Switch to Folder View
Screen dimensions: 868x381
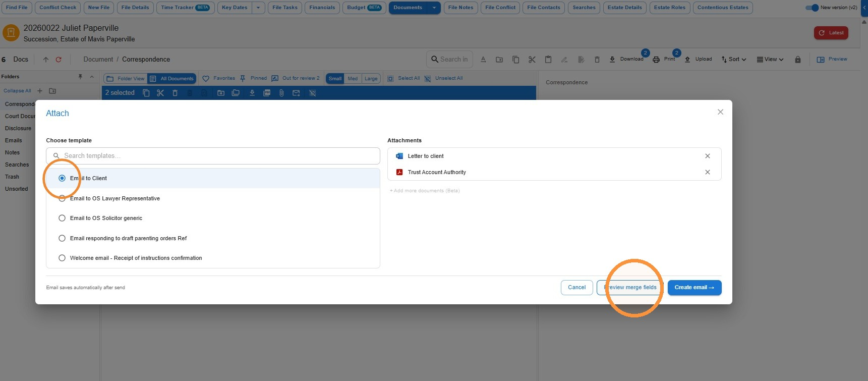click(126, 79)
